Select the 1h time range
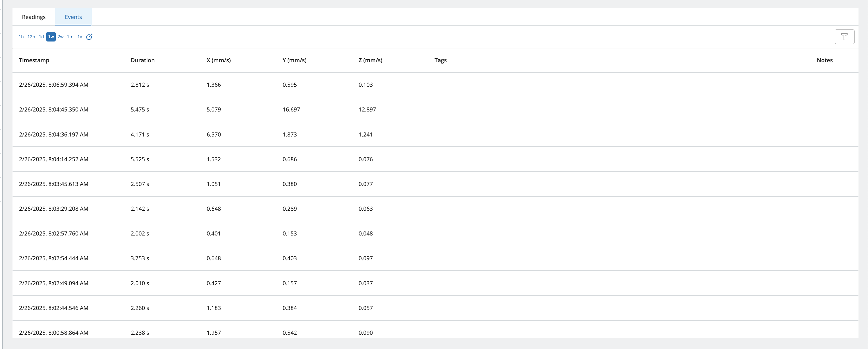This screenshot has width=868, height=349. click(x=21, y=37)
